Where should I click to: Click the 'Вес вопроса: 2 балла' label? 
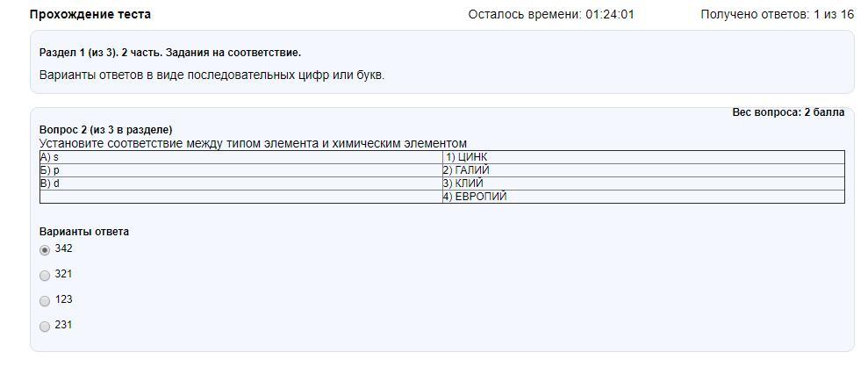pyautogui.click(x=788, y=112)
